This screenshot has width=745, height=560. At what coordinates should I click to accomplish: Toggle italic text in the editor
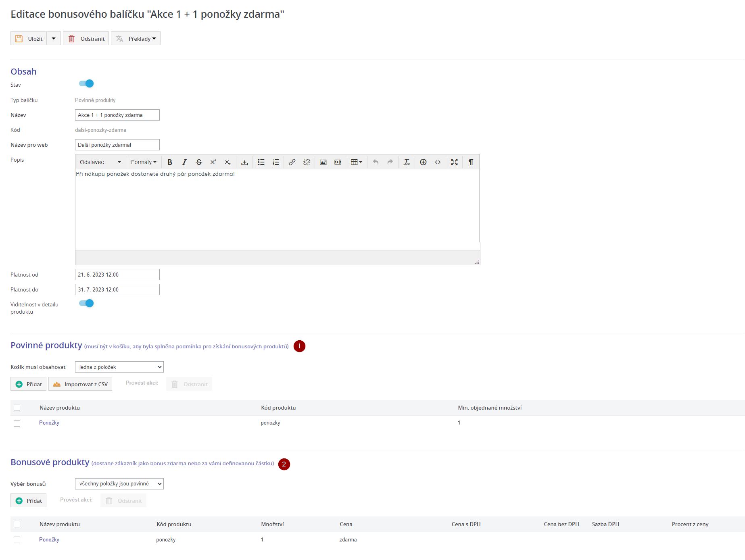pyautogui.click(x=184, y=162)
